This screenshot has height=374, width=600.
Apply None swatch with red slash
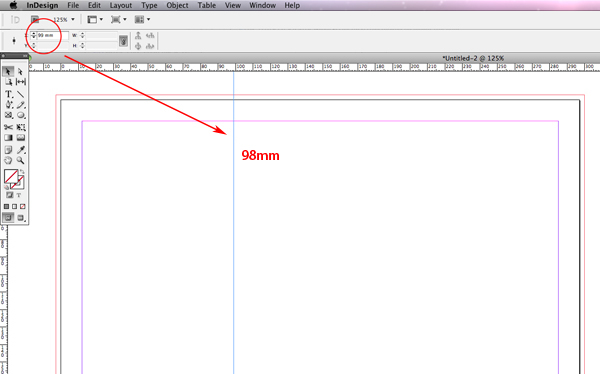[23, 206]
